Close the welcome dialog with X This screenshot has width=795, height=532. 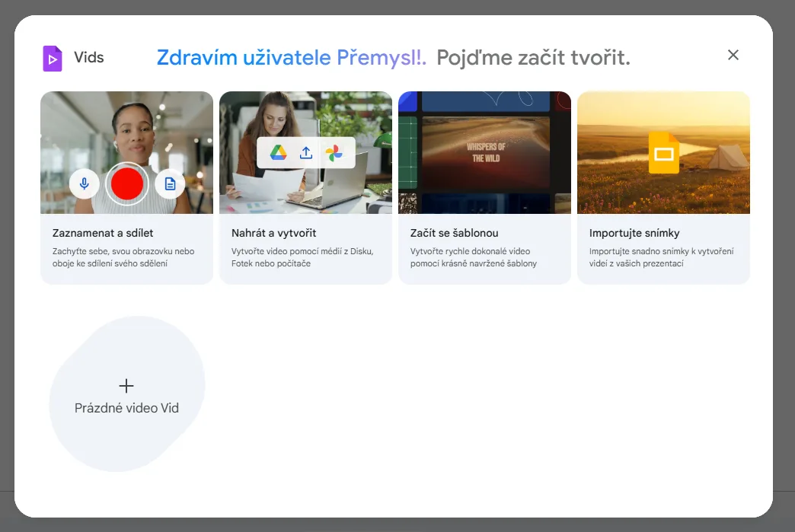click(733, 55)
